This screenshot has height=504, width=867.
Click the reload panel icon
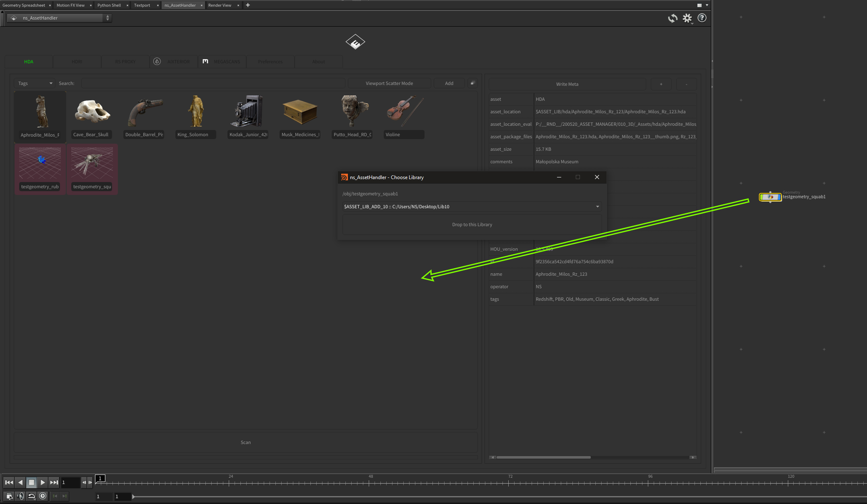point(672,18)
